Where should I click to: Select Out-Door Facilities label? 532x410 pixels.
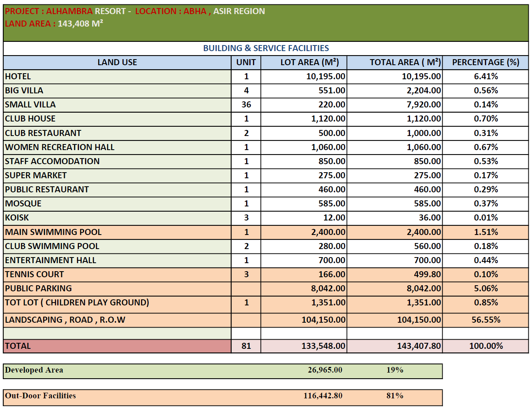(40, 396)
